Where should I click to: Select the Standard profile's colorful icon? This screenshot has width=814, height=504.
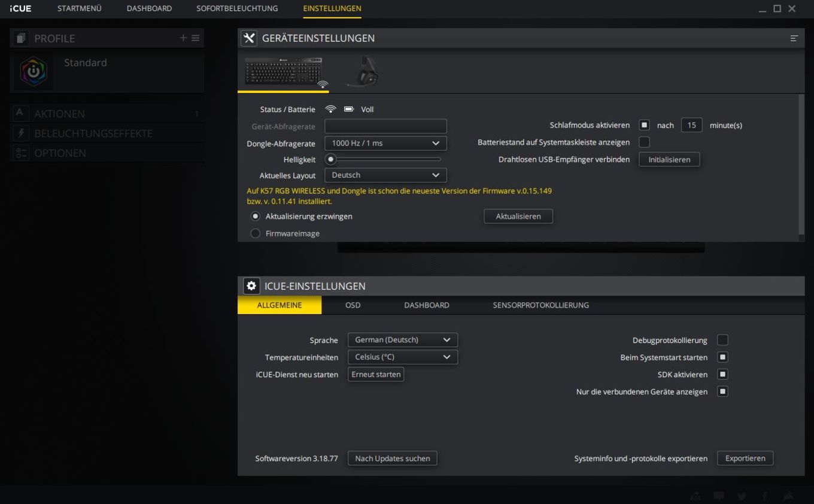click(34, 72)
